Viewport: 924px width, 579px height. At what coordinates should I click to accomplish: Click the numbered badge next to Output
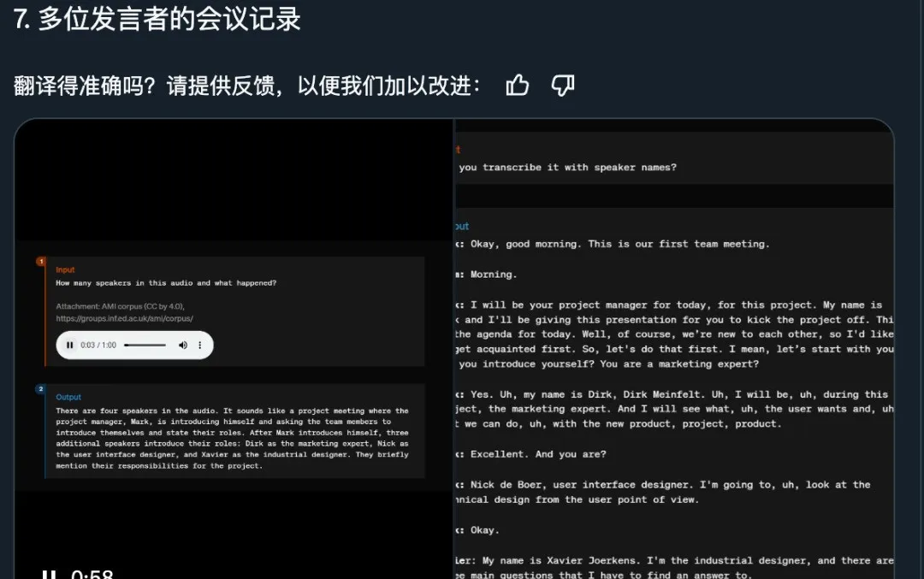[x=41, y=388]
